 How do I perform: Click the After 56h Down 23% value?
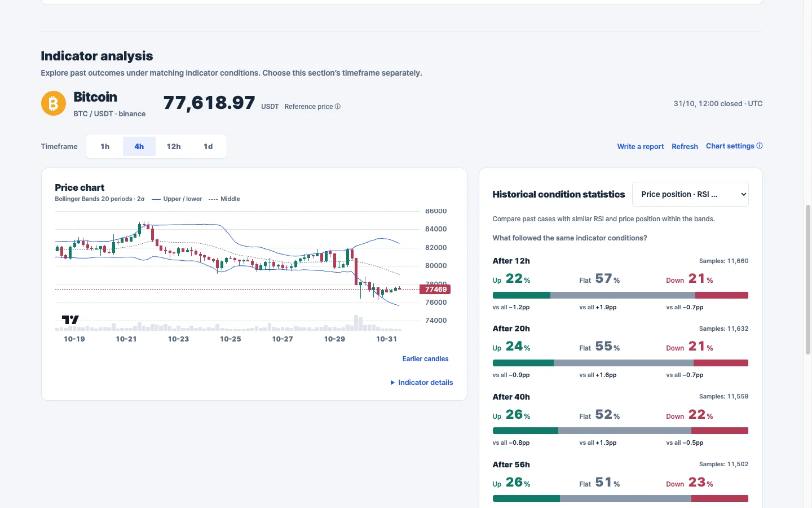[700, 483]
